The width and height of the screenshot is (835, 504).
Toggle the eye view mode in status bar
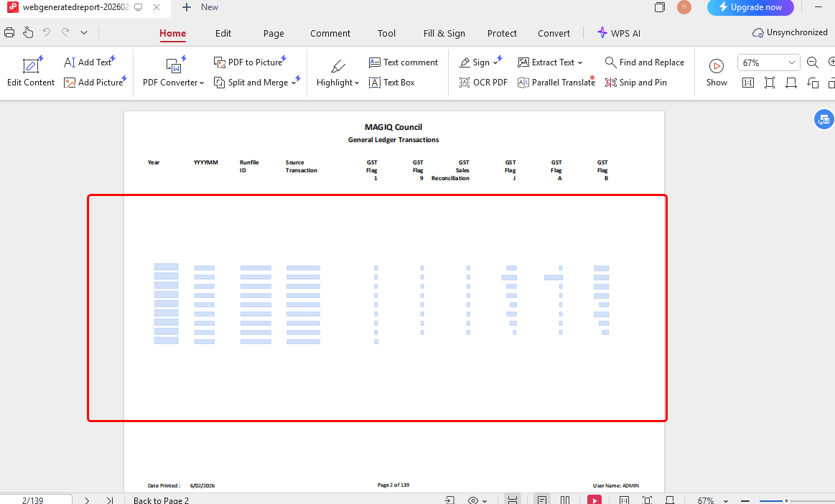coord(473,500)
